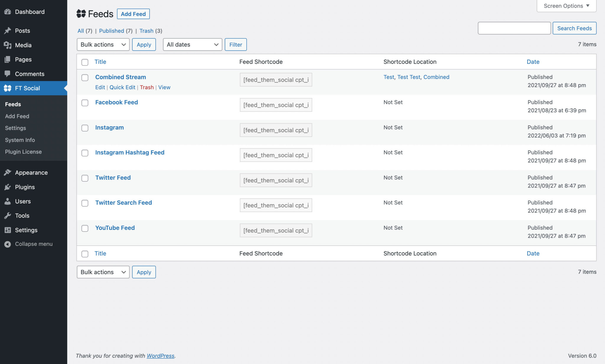This screenshot has width=605, height=364.
Task: Click the Settings sliders icon
Action: click(x=8, y=230)
